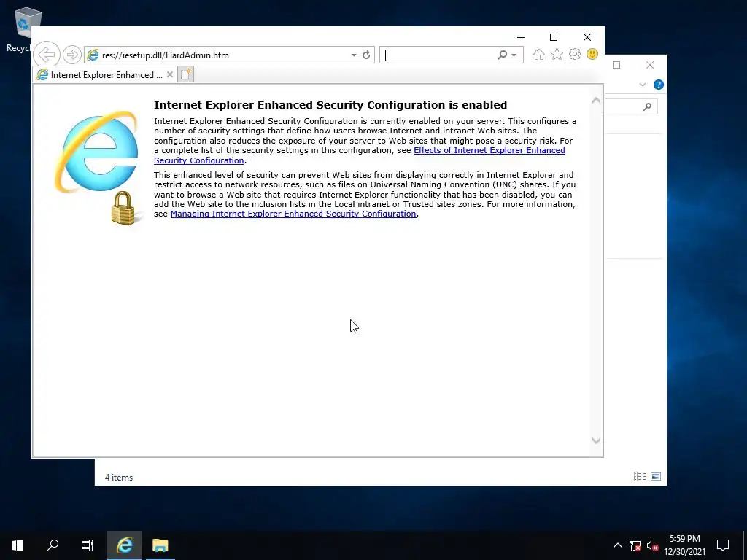Image resolution: width=747 pixels, height=560 pixels.
Task: Open a new tab in Internet Explorer
Action: coord(186,74)
